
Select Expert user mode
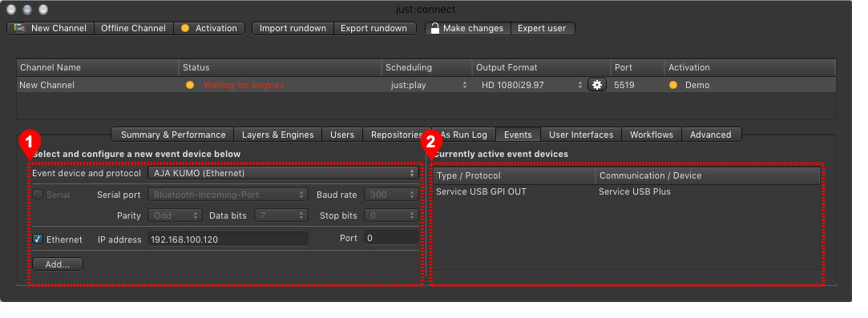542,28
